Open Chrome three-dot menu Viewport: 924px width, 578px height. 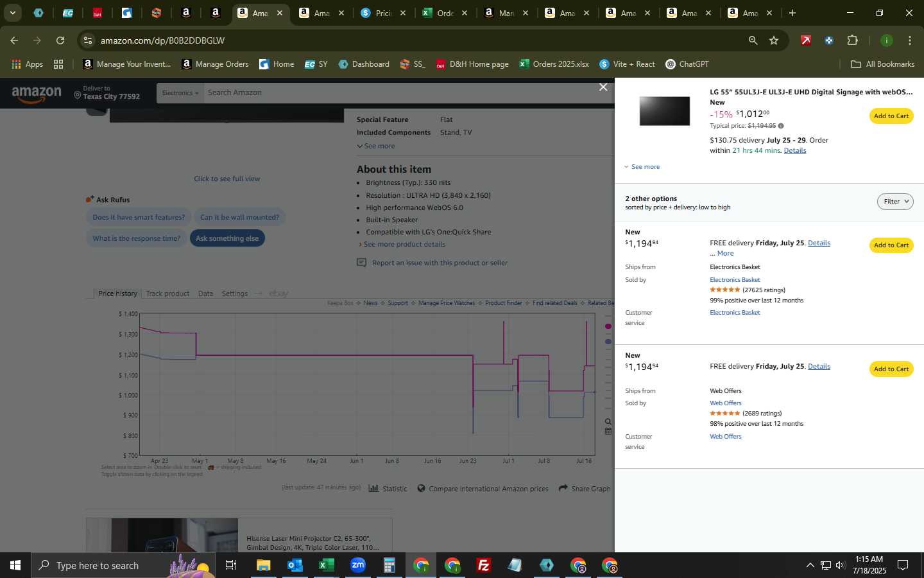(x=909, y=40)
